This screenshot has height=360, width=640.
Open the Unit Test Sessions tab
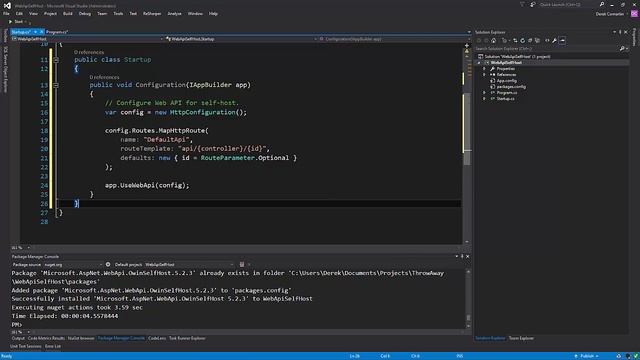(26, 347)
